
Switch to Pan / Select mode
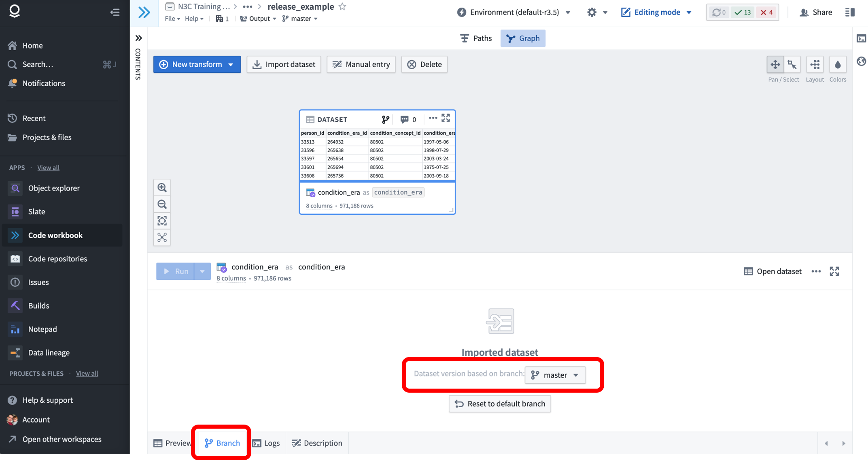776,64
